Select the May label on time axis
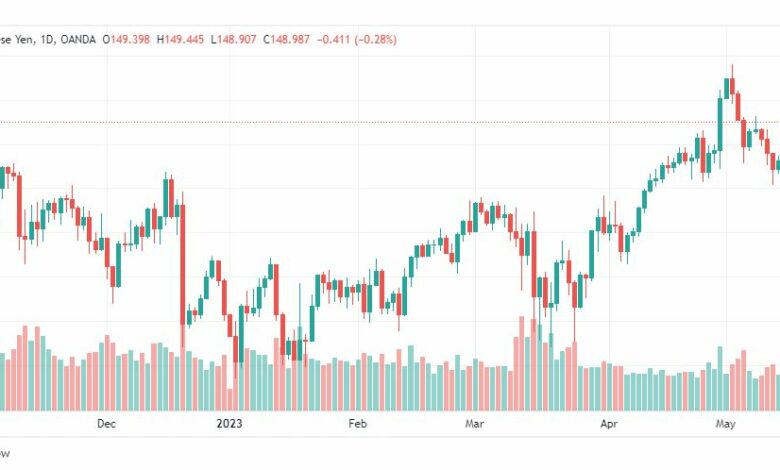 point(725,424)
